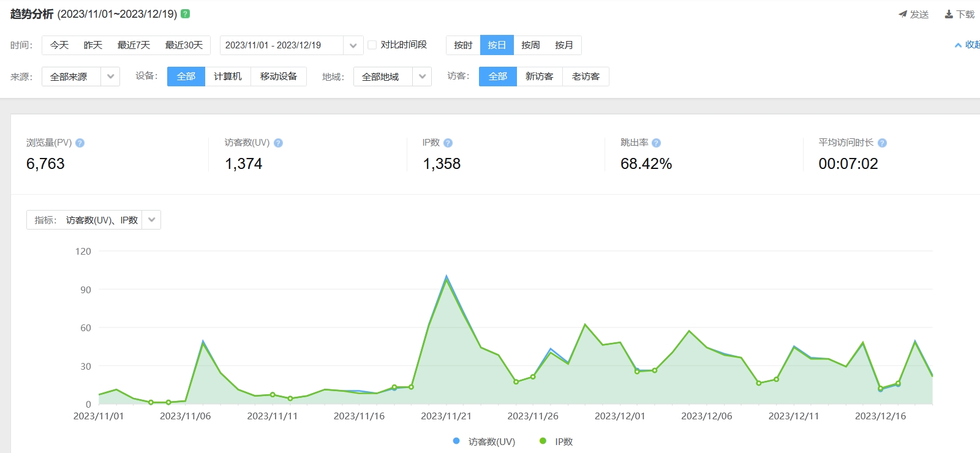The width and height of the screenshot is (980, 453).
Task: Click the help icon next to 跳出率
Action: tap(656, 143)
